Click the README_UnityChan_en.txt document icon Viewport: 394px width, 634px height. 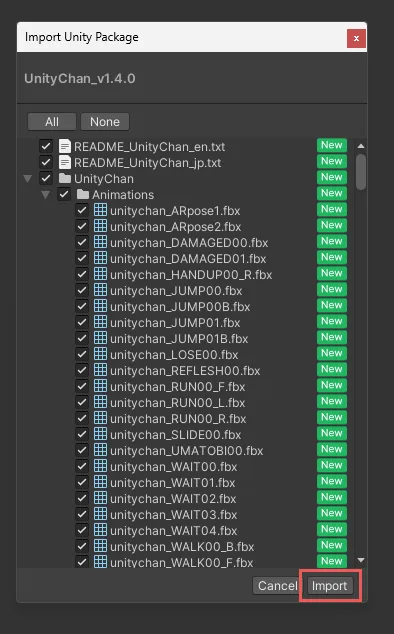[65, 146]
